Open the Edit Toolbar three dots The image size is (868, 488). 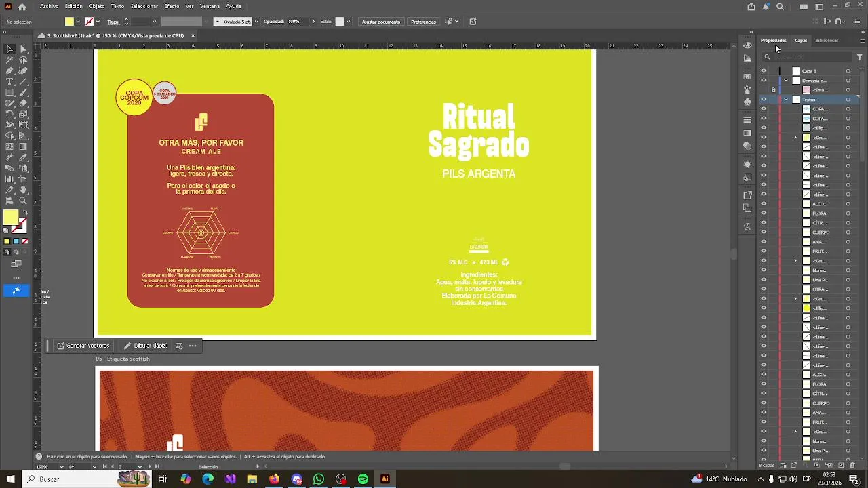(16, 278)
